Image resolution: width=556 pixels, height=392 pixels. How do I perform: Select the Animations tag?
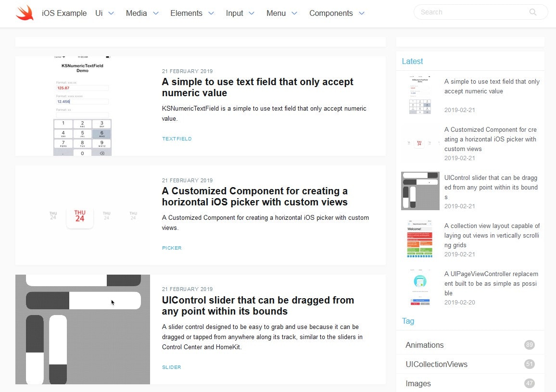[x=424, y=345]
